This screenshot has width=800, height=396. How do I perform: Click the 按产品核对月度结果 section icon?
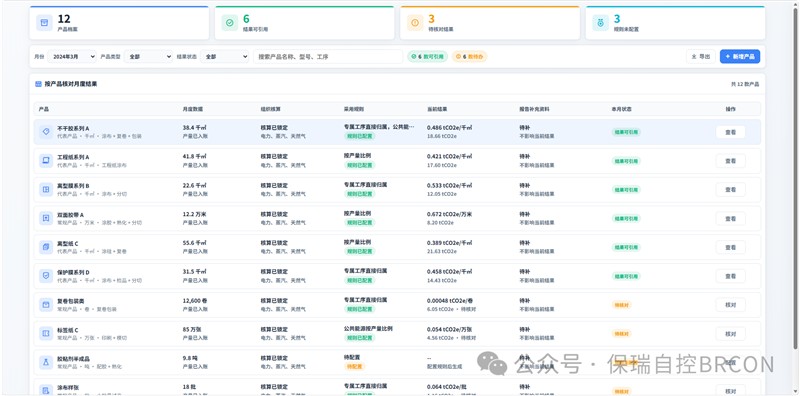tap(38, 84)
